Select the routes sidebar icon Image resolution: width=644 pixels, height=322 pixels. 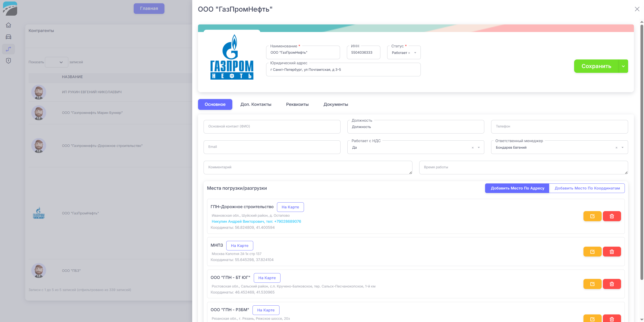pos(8,49)
